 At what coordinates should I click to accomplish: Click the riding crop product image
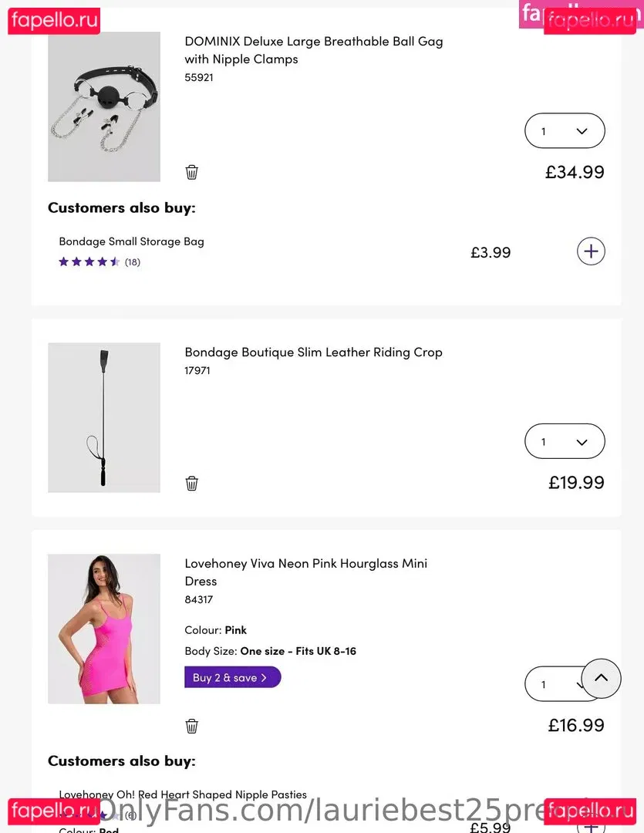pos(104,417)
